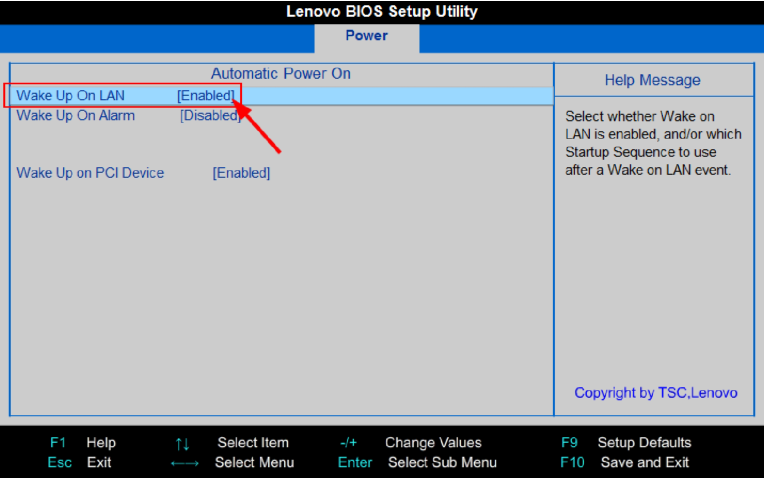Change the Wake Up On Alarm [Disabled] value
Screen dimensions: 764x478
tap(210, 115)
